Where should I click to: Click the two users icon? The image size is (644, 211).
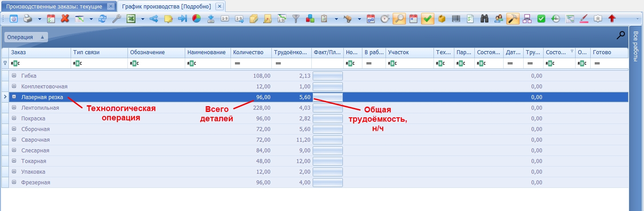click(498, 19)
